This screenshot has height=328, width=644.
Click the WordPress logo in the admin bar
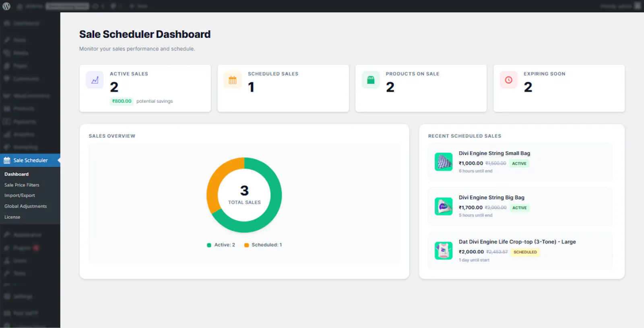coord(6,6)
